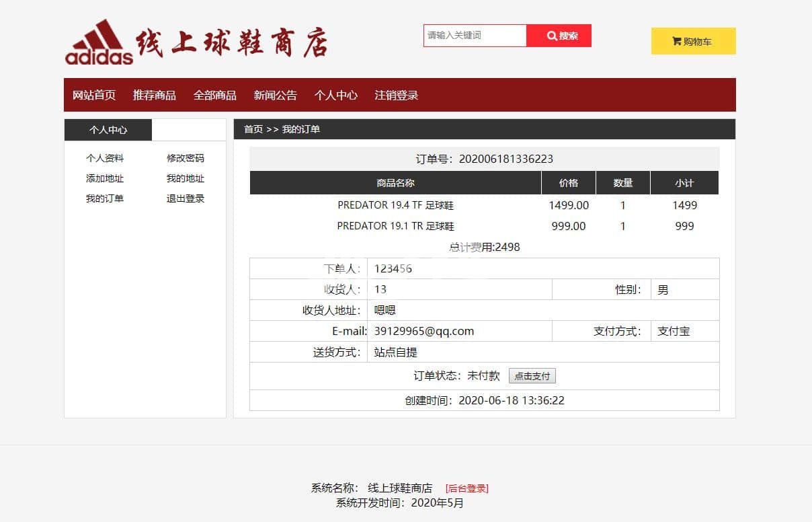Open 全部商品 in the navigation bar
812x522 pixels.
(x=215, y=96)
